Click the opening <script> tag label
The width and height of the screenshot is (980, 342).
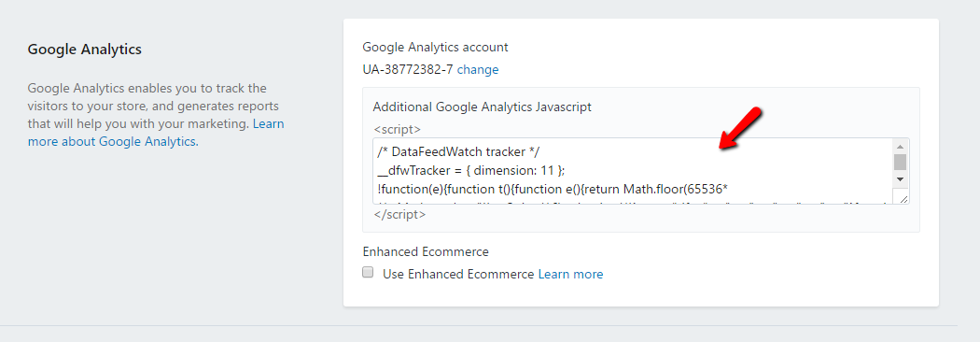point(397,130)
